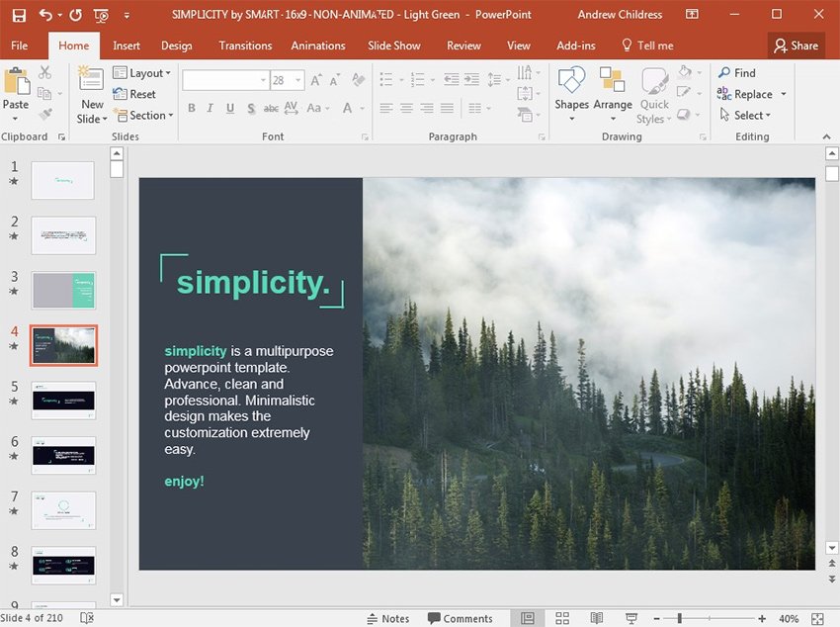Click Andrew Childress account name
The image size is (840, 627).
tap(620, 15)
